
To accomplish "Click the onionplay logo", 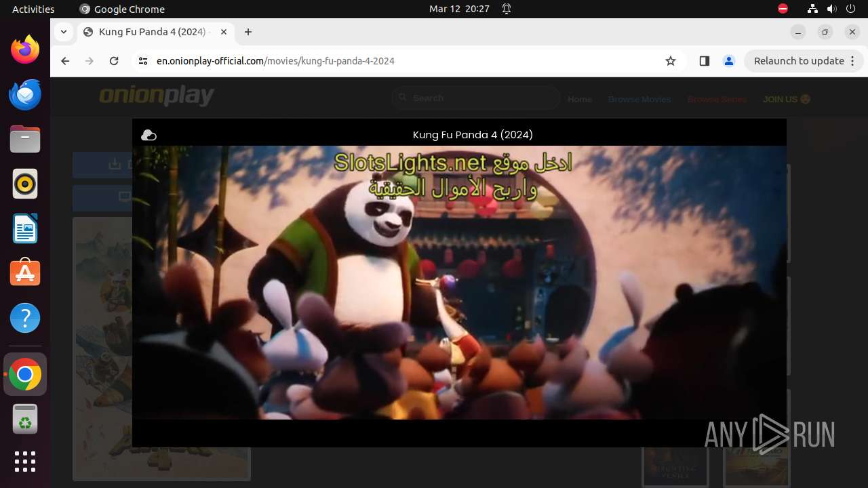I will tap(157, 96).
